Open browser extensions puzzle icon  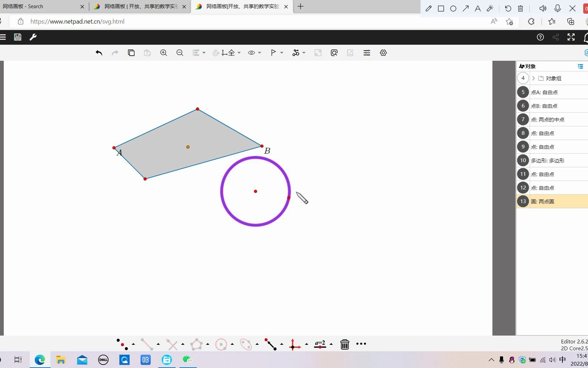(x=531, y=22)
